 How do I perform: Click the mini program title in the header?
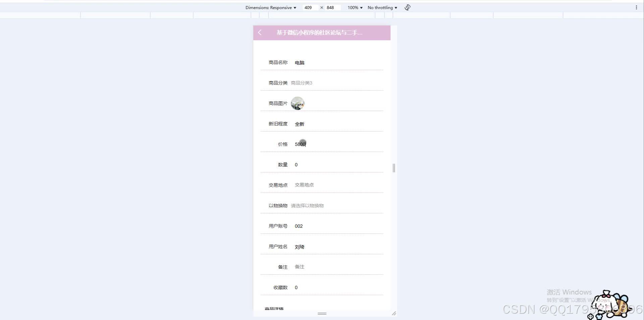[319, 33]
